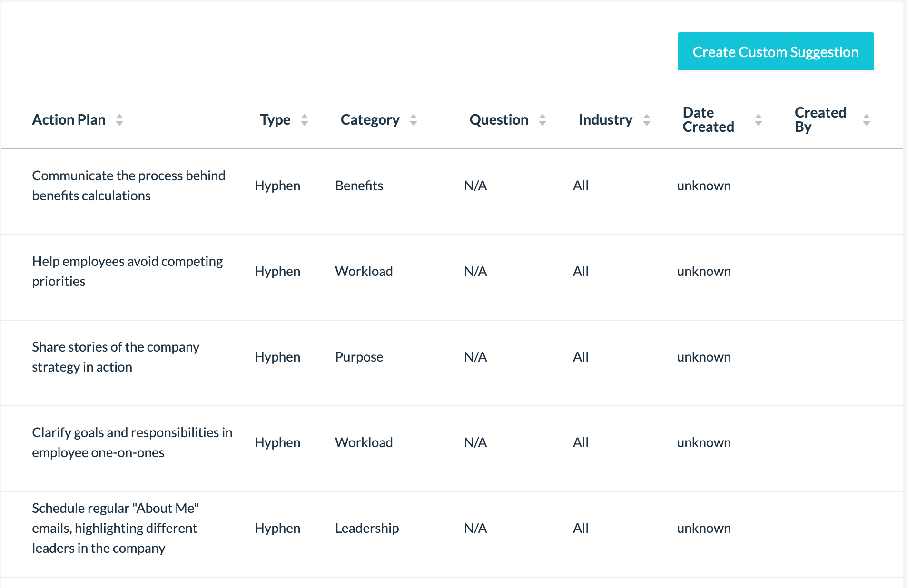Click unknown date in About Me emails row
Screen dimensions: 907x588
(704, 528)
